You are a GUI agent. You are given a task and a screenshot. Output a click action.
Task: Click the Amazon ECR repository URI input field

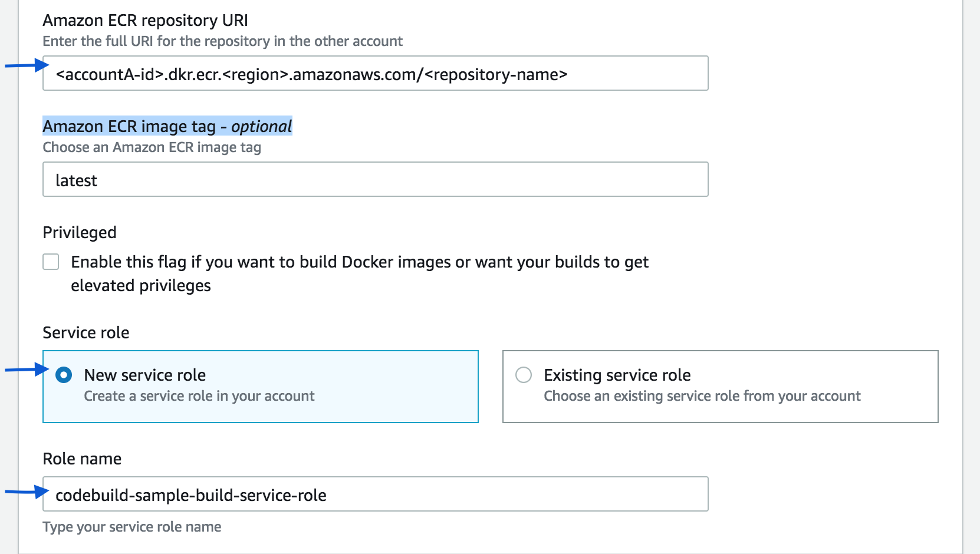tap(375, 74)
